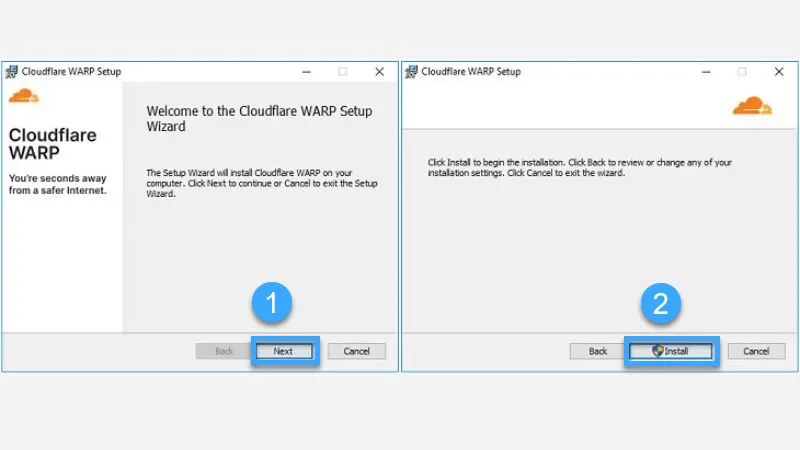Screen dimensions: 800x450
Task: Minimize the welcome wizard window
Action: pyautogui.click(x=305, y=72)
